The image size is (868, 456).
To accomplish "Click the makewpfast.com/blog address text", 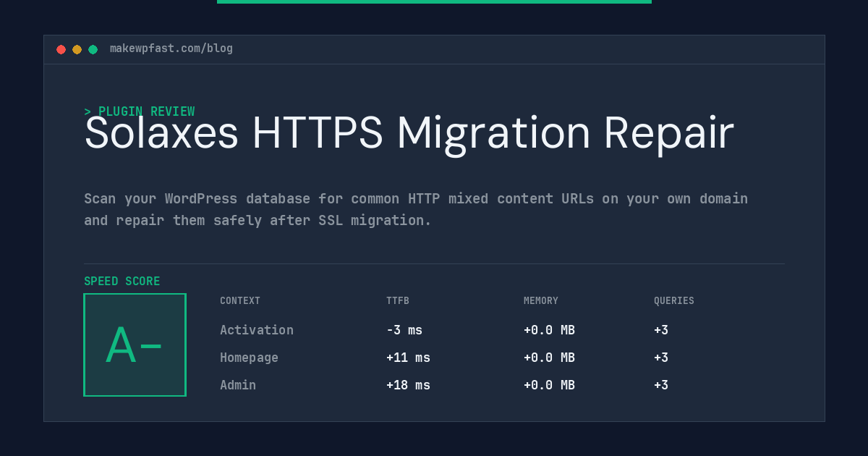I will pos(171,48).
